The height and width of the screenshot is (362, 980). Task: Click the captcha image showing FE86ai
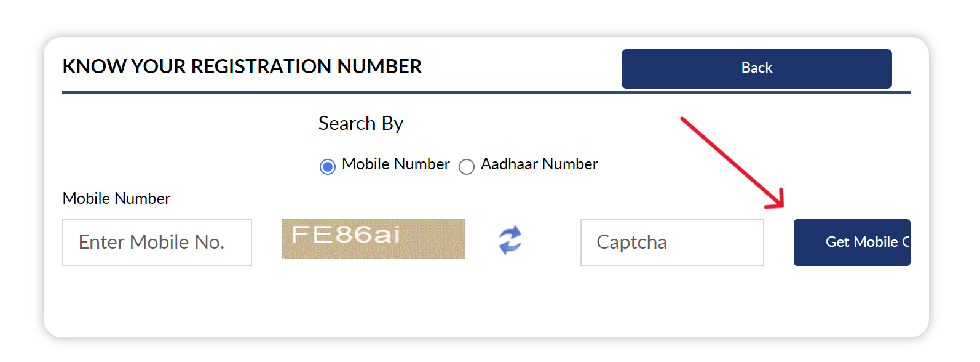373,239
